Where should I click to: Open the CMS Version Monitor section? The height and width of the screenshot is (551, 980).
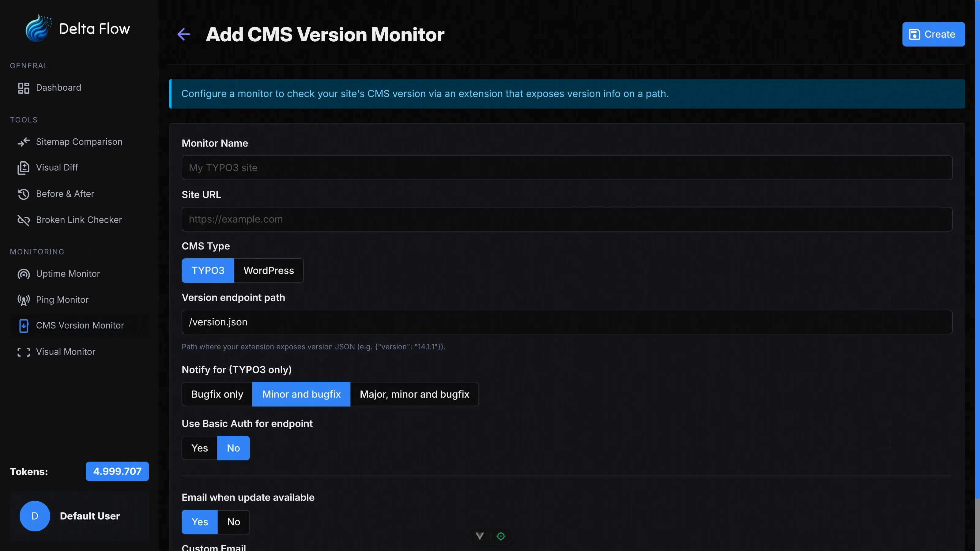coord(80,325)
